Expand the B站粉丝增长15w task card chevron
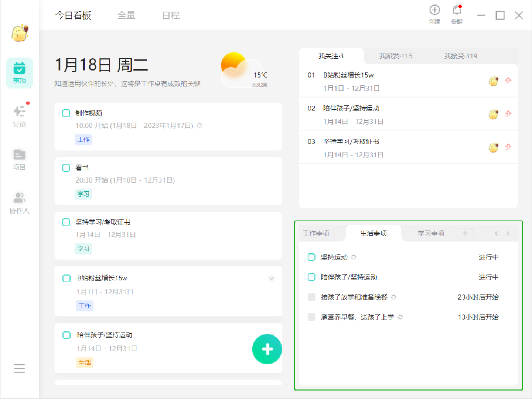The image size is (532, 399). click(272, 279)
